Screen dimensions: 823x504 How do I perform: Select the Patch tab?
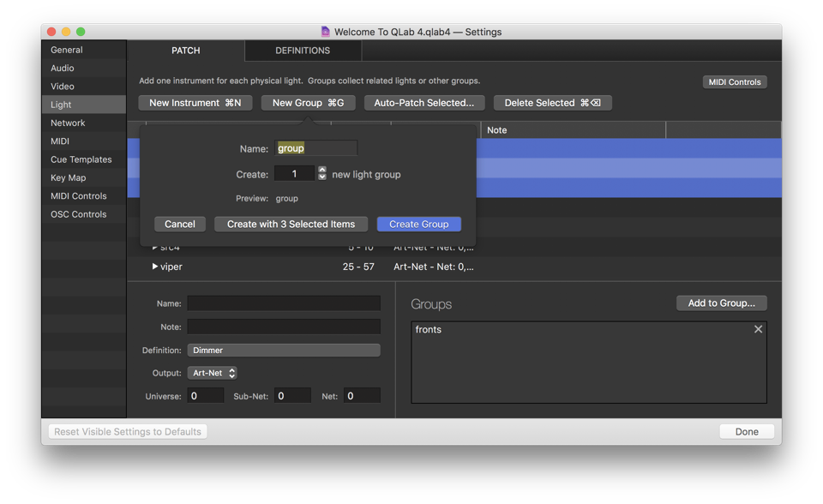[186, 51]
